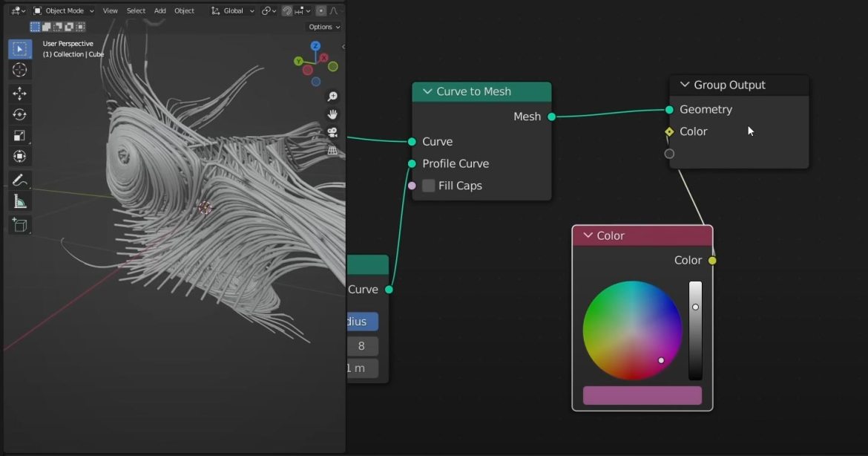Select the Rotate tool

[20, 114]
